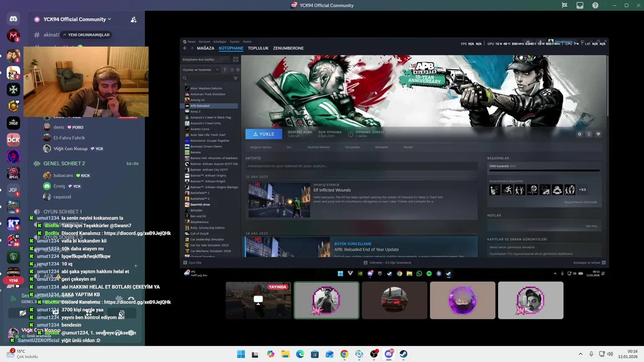Open Discord inbox icon in title bar
Image resolution: width=644 pixels, height=362 pixels.
click(x=580, y=6)
